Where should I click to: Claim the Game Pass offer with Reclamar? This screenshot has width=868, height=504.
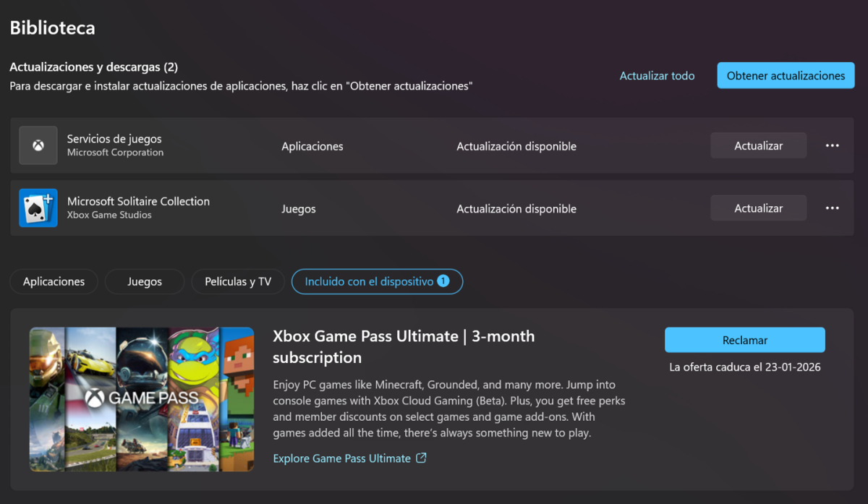coord(745,340)
